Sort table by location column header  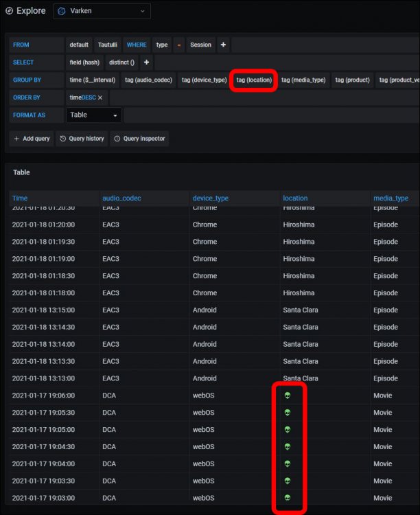295,198
